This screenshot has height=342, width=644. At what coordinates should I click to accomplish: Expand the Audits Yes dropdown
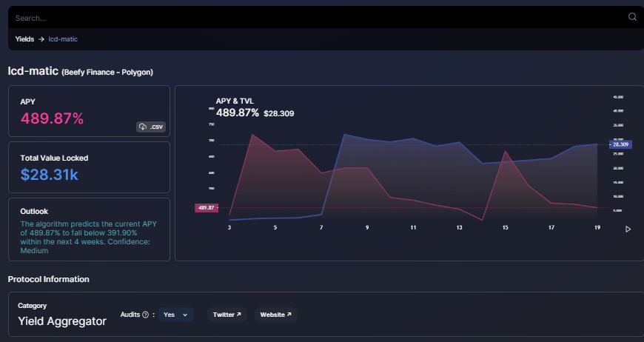(175, 315)
